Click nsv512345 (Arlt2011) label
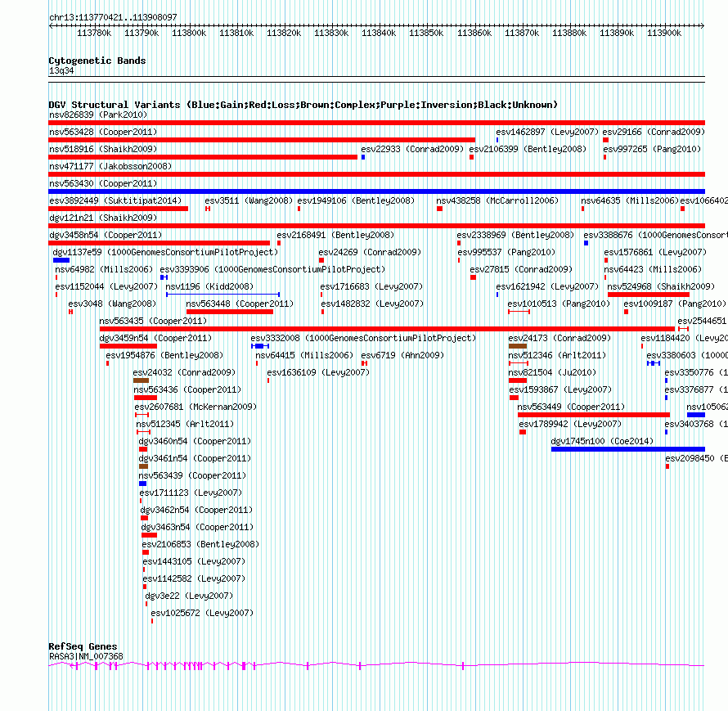 (185, 424)
